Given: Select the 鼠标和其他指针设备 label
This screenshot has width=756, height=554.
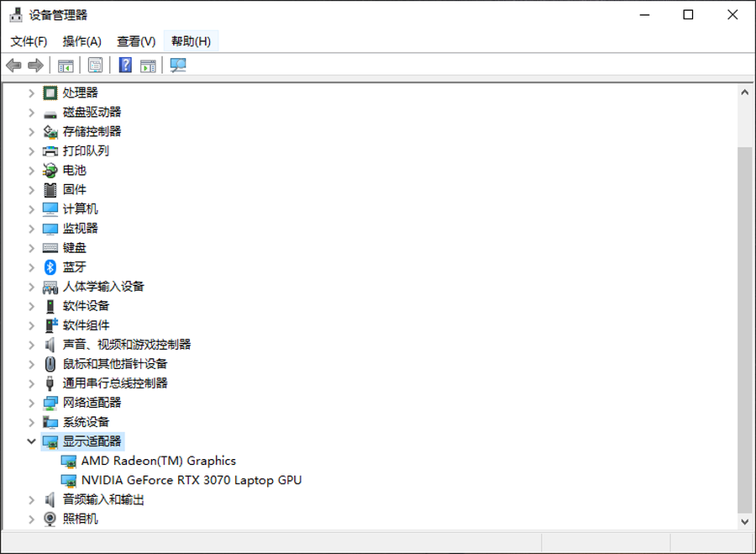Looking at the screenshot, I should click(x=115, y=364).
